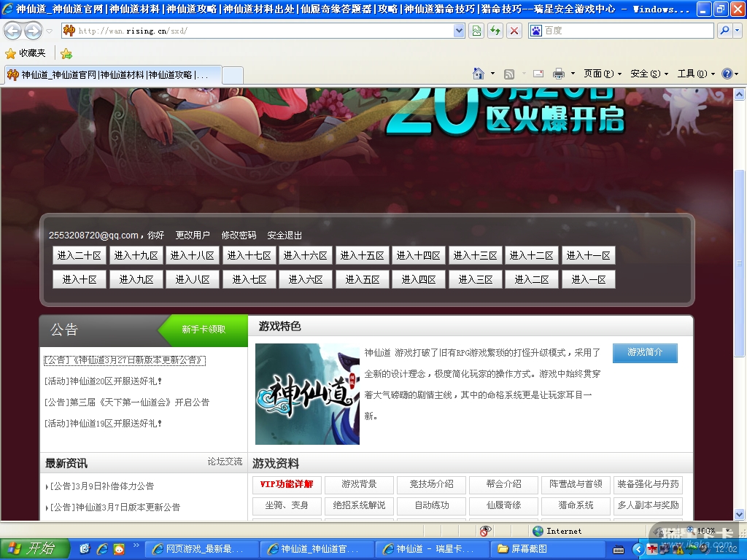The image size is (747, 560).
Task: Click the search magnifier icon
Action: point(724,31)
